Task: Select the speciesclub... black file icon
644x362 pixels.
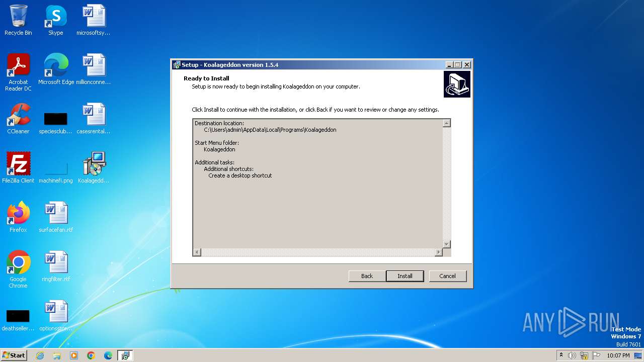Action: [55, 123]
